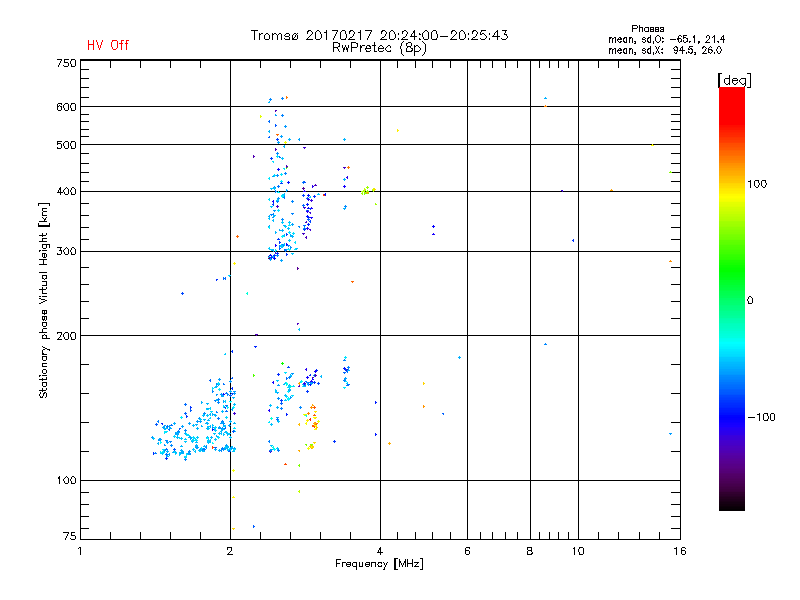The width and height of the screenshot is (800, 600).
Task: Click the x-axis tick label '6'
Action: click(x=467, y=551)
